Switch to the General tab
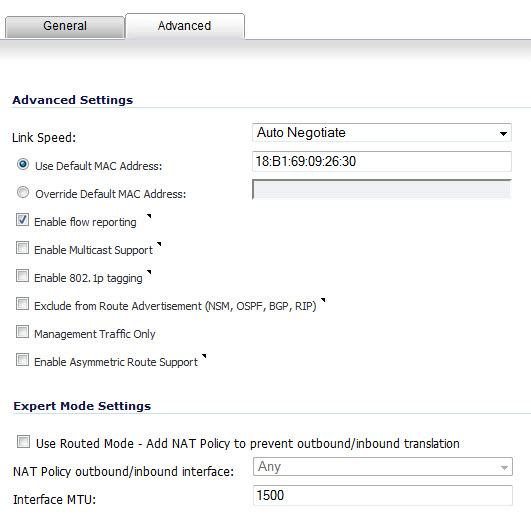Screen dimensions: 531x519 click(65, 26)
